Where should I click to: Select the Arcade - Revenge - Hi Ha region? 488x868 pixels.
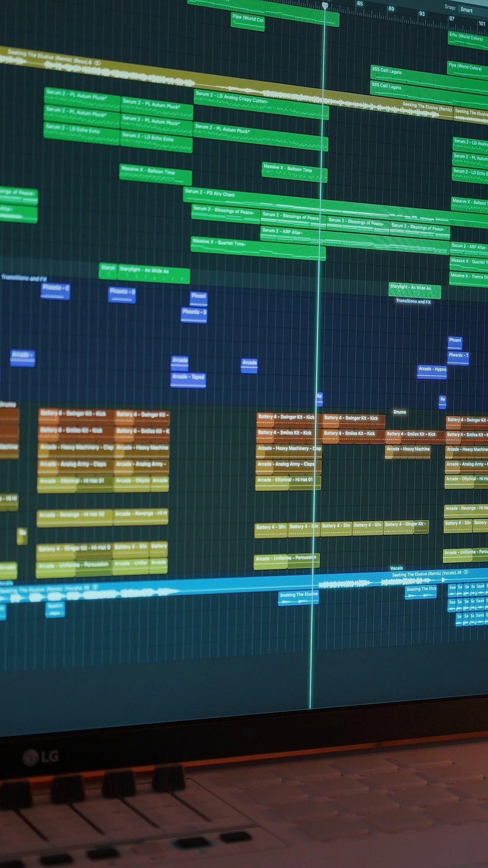[x=466, y=511]
